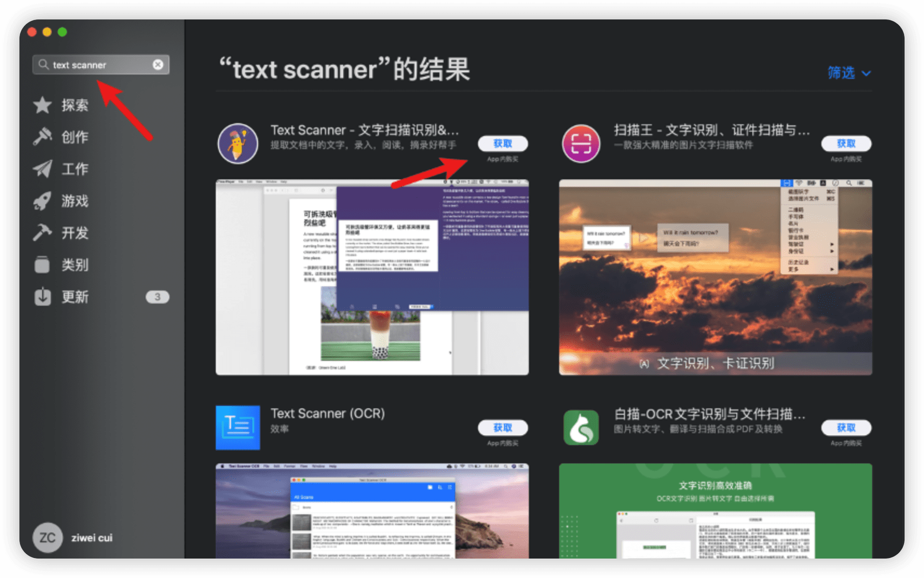
Task: Select 工作 Work in the sidebar
Action: 74,169
